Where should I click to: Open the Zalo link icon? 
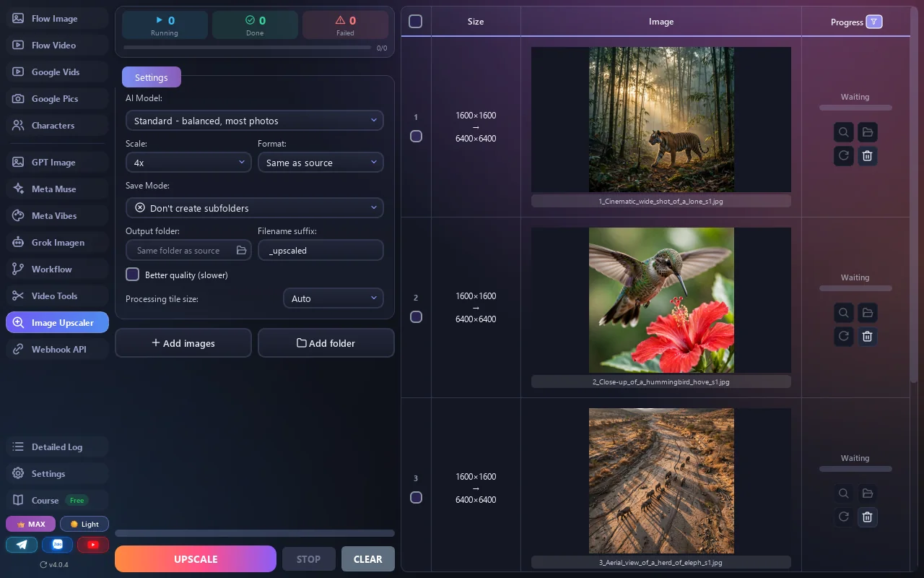(58, 545)
